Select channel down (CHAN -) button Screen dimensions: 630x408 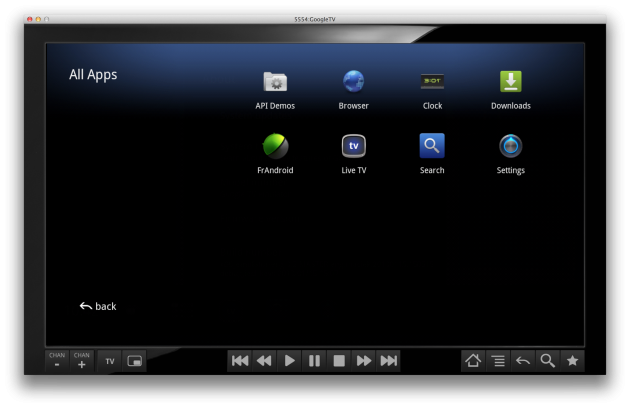click(57, 361)
